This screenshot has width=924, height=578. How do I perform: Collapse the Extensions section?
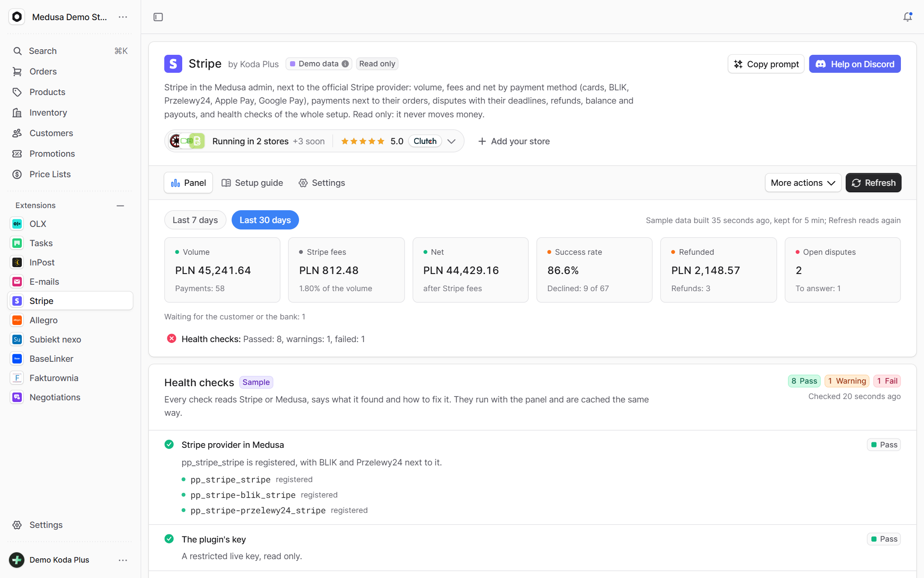[120, 206]
